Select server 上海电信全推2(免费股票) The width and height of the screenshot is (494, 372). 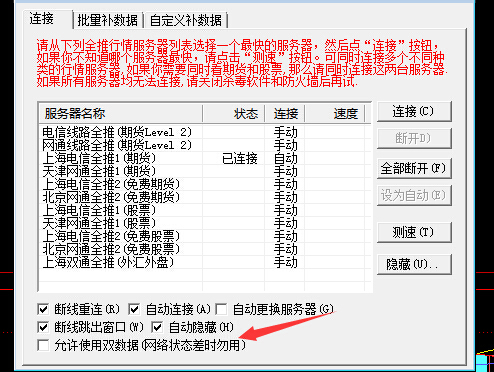coord(111,236)
